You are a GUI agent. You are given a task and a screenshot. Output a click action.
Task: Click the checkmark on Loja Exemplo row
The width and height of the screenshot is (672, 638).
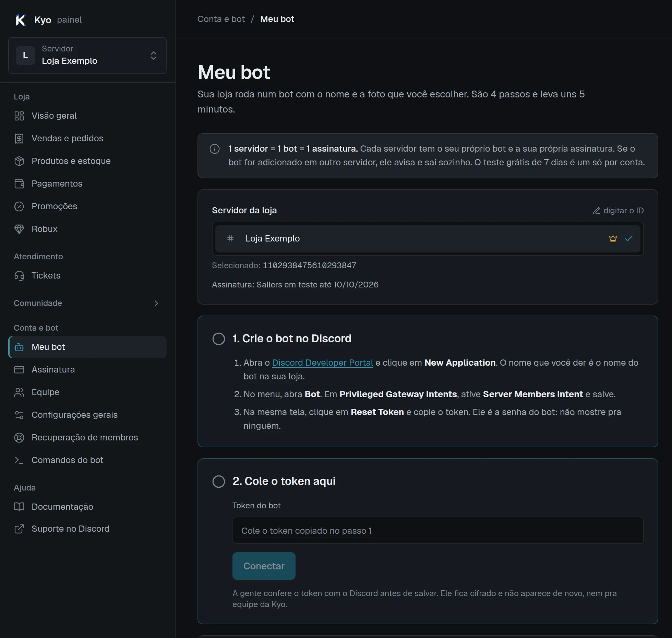point(629,239)
